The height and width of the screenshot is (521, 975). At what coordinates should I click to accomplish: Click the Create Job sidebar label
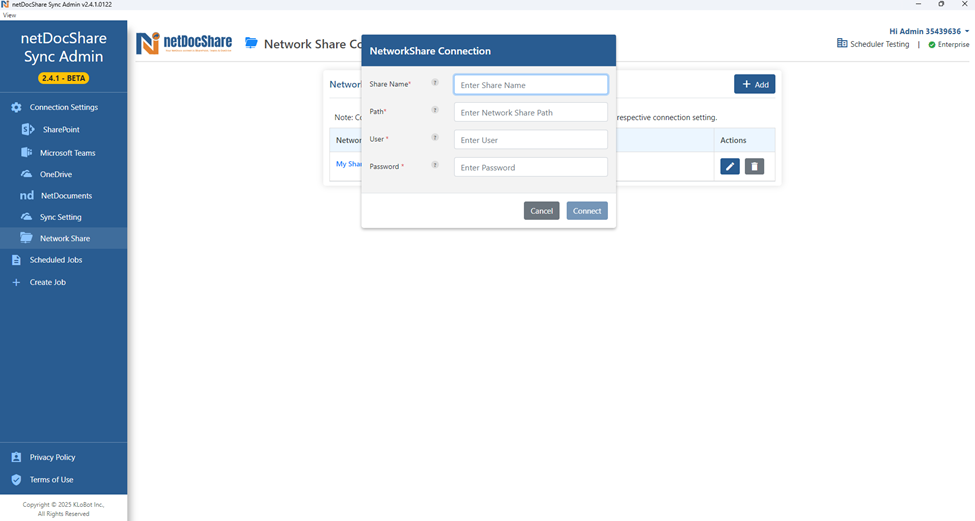tap(48, 282)
